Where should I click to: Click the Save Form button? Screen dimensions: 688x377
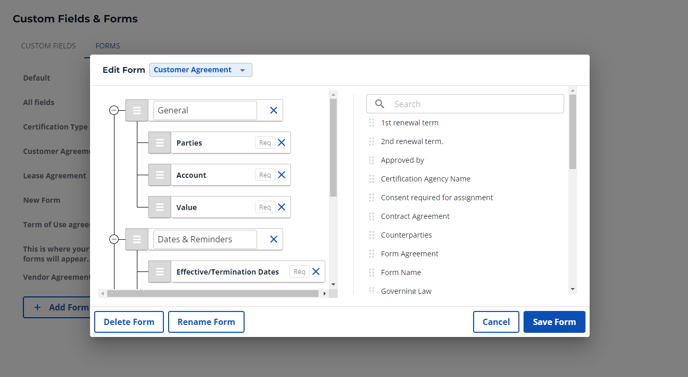tap(554, 322)
